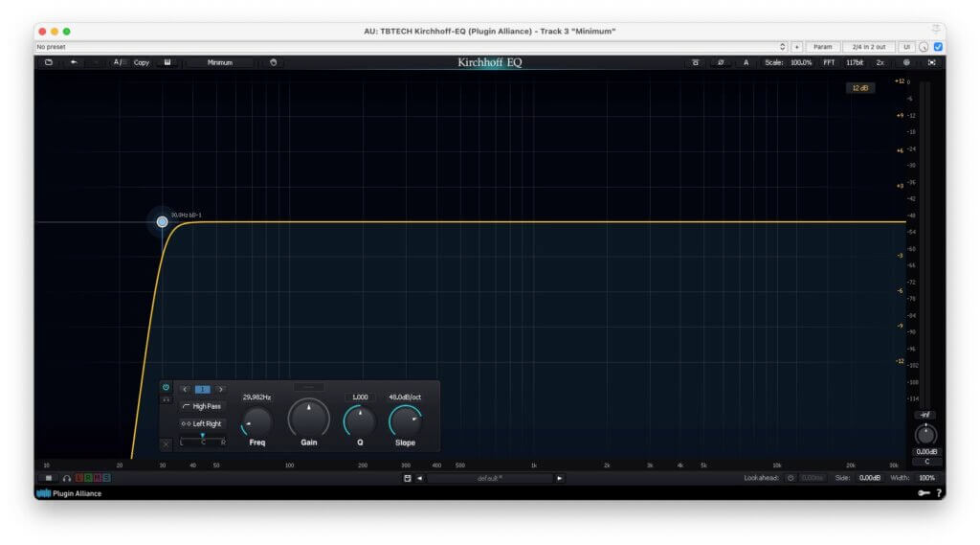Click the Param button
This screenshot has width=980, height=545.
click(822, 46)
